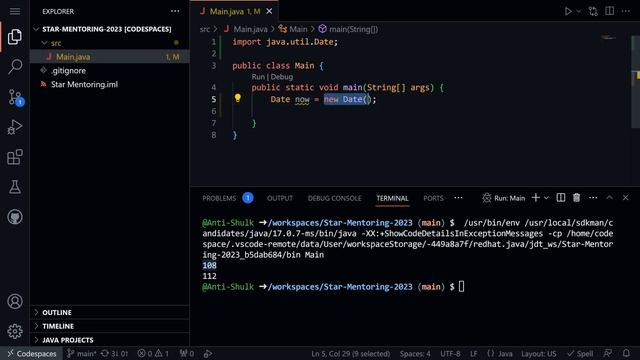
Task: Open the Explorer view in activity bar
Action: (x=15, y=37)
